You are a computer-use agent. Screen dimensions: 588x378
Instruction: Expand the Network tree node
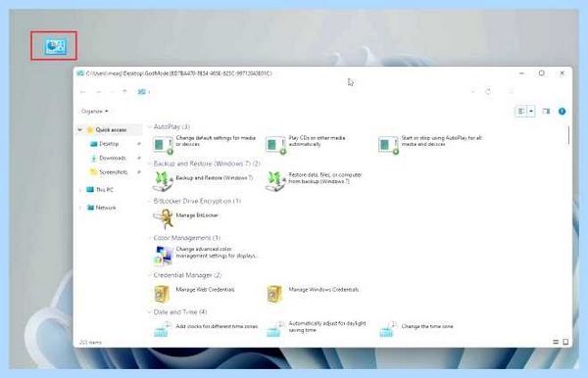[80, 208]
